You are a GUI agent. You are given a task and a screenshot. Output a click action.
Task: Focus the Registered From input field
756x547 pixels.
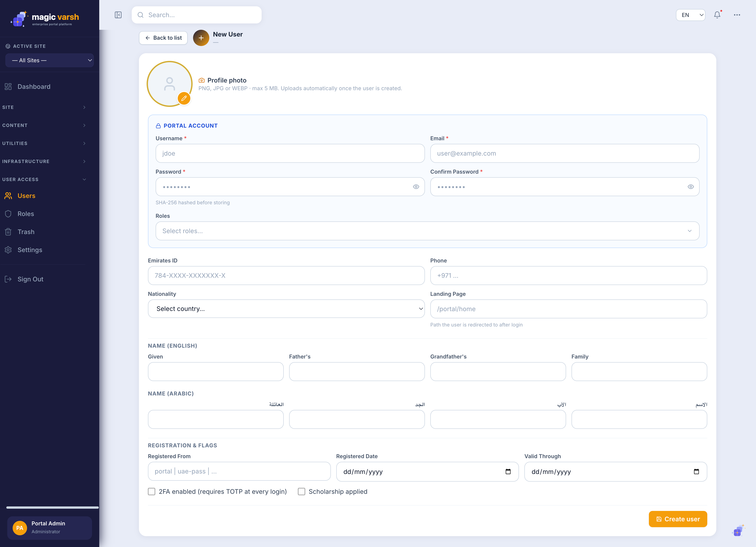[239, 471]
